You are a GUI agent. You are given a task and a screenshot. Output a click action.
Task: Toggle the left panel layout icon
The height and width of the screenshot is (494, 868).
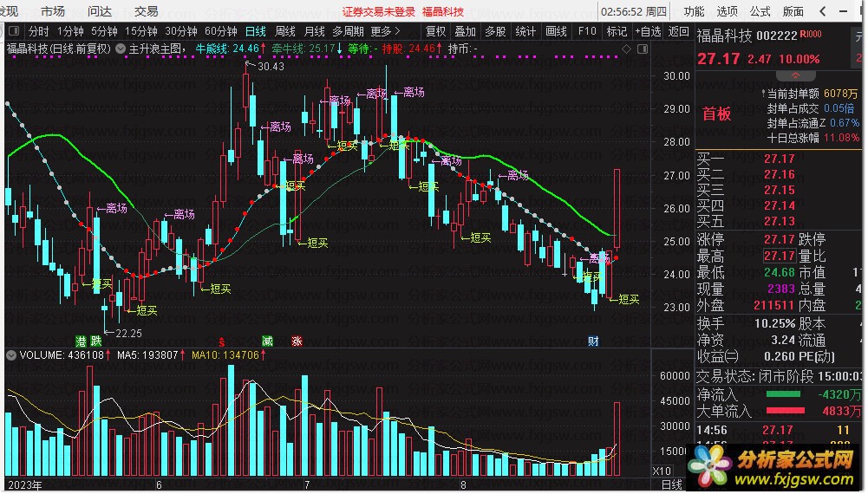coord(15,31)
